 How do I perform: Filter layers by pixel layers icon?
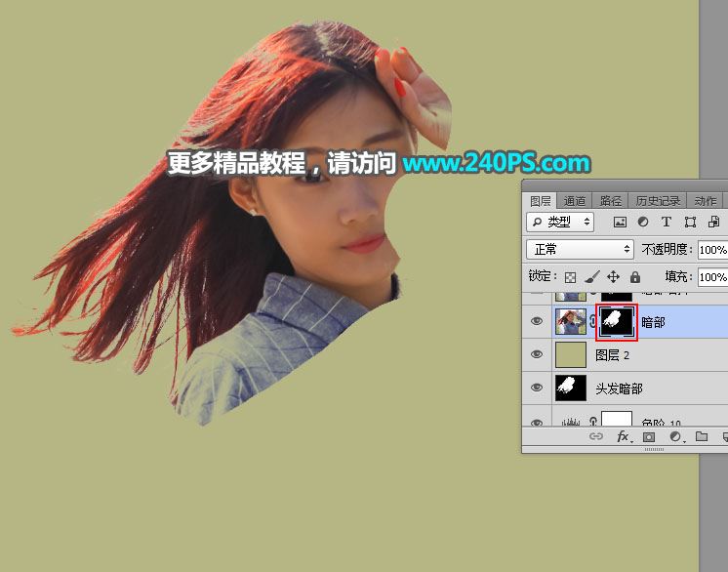coord(620,222)
